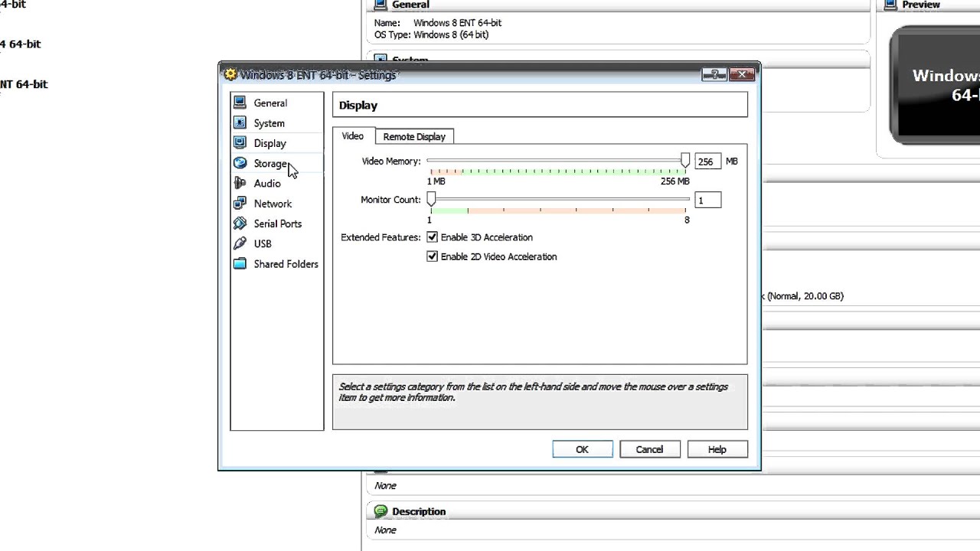The width and height of the screenshot is (980, 551).
Task: Click the Description section header in main window
Action: (x=418, y=511)
